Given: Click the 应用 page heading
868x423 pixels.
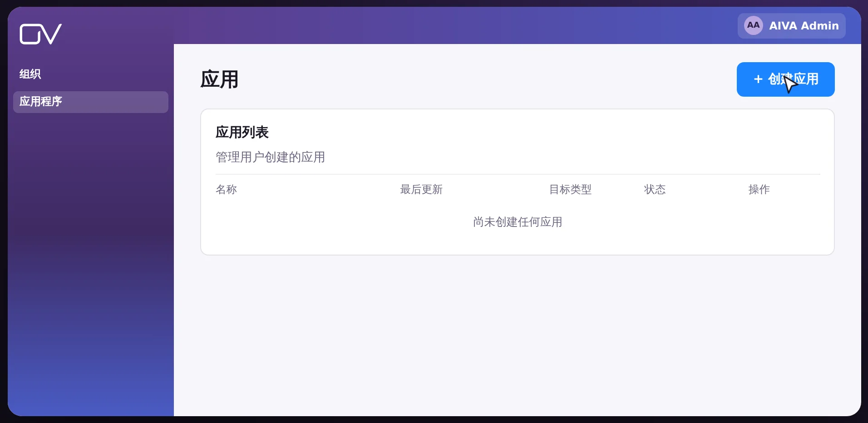Looking at the screenshot, I should pos(219,79).
